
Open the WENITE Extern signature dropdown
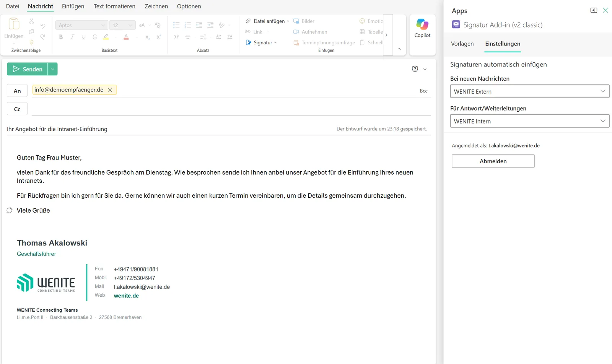(530, 91)
